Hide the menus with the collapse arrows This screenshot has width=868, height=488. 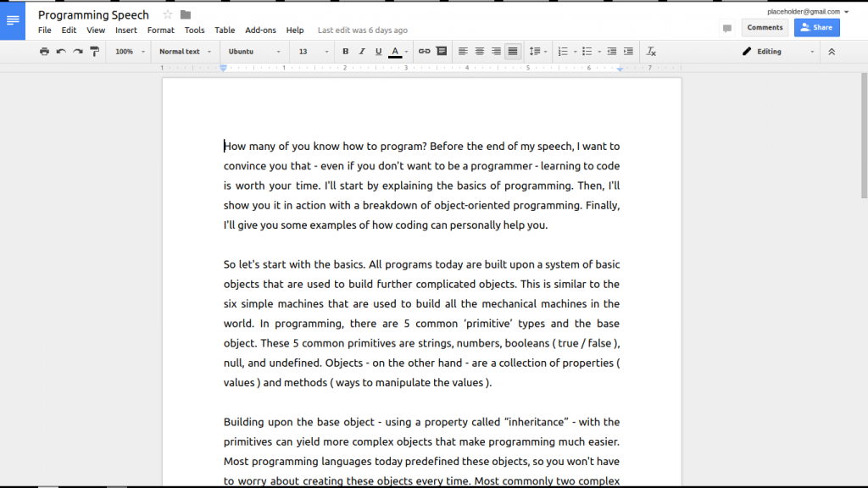832,52
